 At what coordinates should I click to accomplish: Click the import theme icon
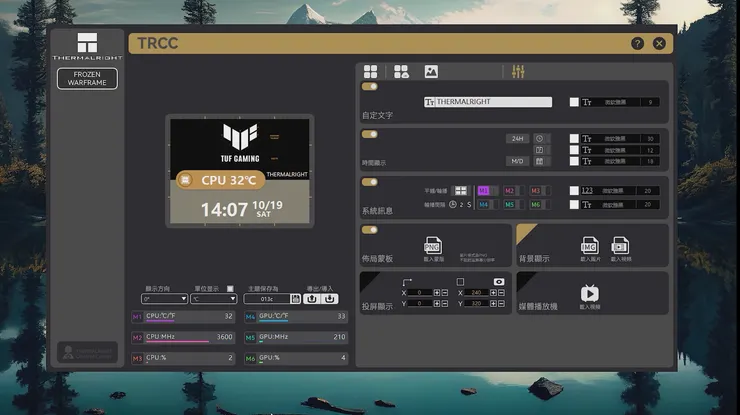pos(329,299)
